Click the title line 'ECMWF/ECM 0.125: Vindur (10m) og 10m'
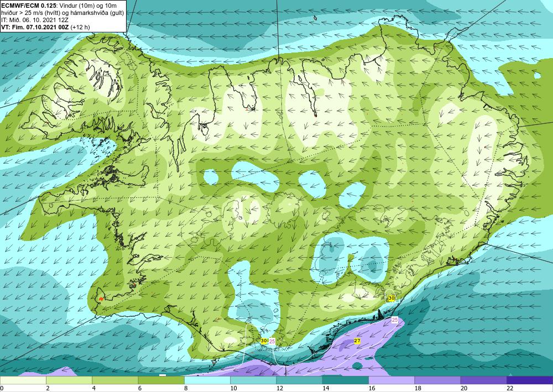The height and width of the screenshot is (392, 553). [59, 6]
